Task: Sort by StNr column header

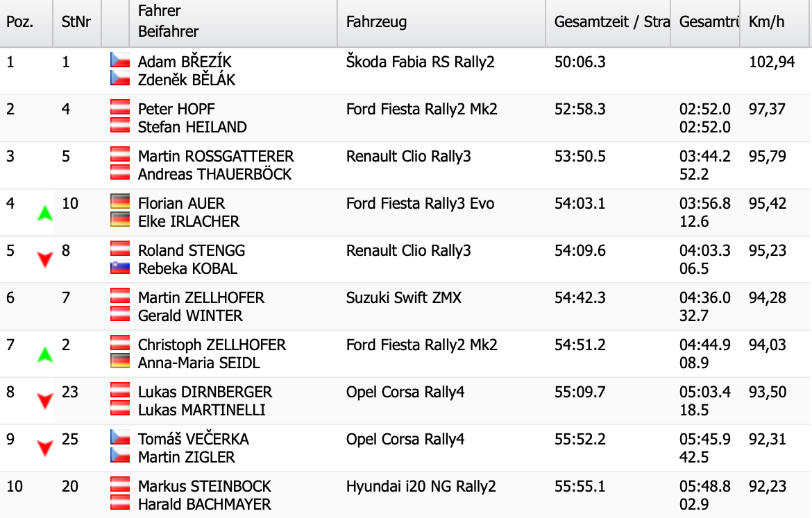Action: 77,23
